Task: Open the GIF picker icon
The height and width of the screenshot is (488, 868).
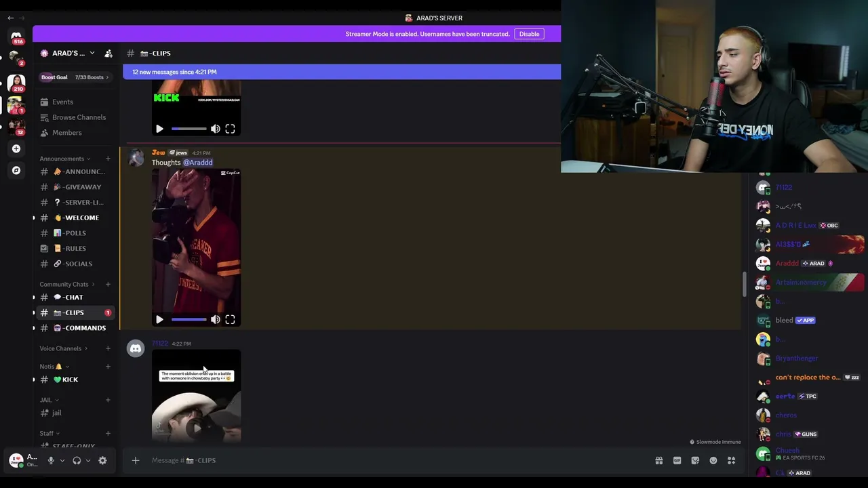Action: point(677,460)
